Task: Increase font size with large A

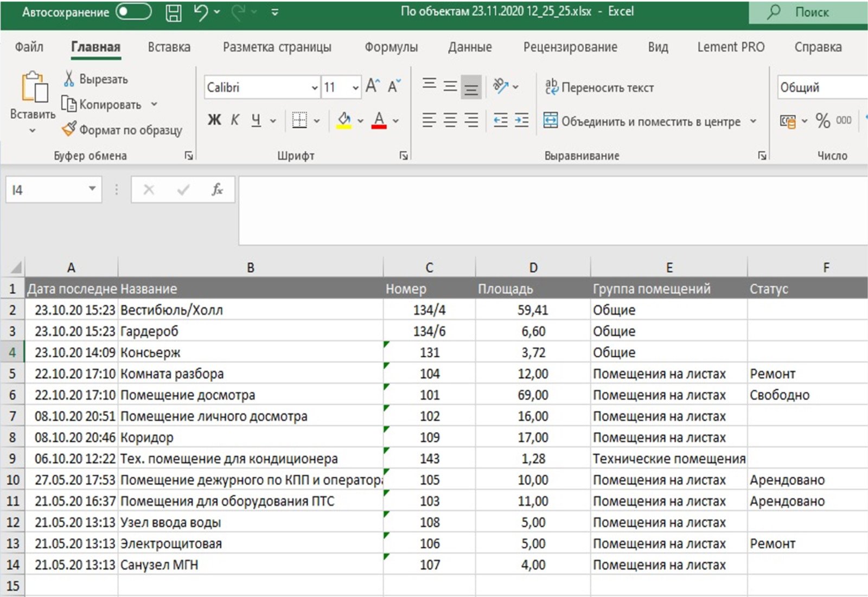Action: [x=373, y=86]
